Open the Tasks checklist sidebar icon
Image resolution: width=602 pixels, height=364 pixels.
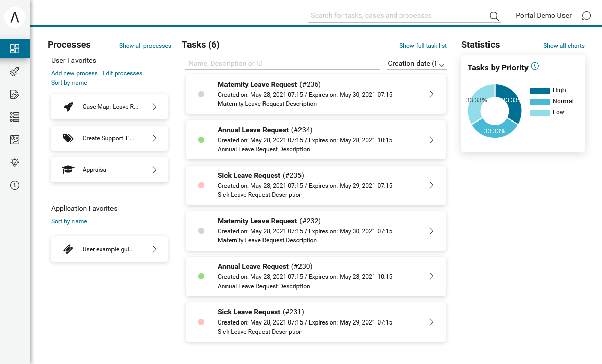point(15,94)
